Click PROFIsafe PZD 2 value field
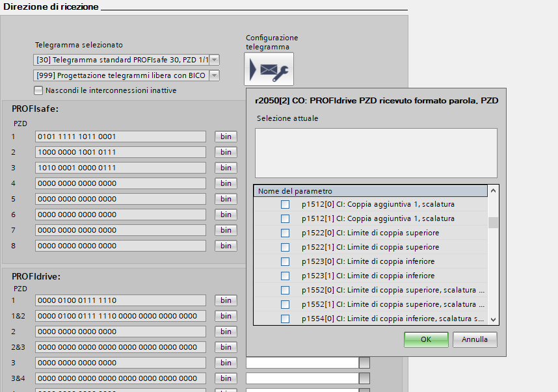558x392 pixels. pos(120,152)
